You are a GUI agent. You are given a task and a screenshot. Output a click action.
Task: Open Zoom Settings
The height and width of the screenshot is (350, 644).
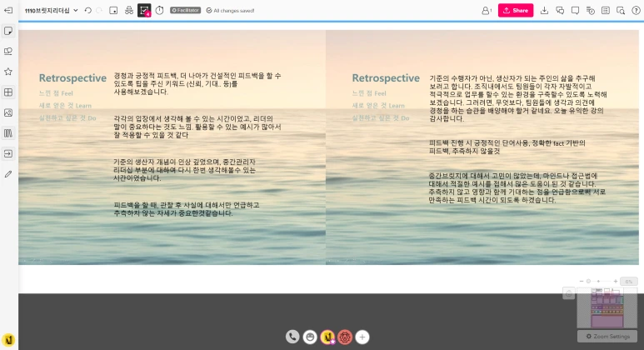[607, 336]
